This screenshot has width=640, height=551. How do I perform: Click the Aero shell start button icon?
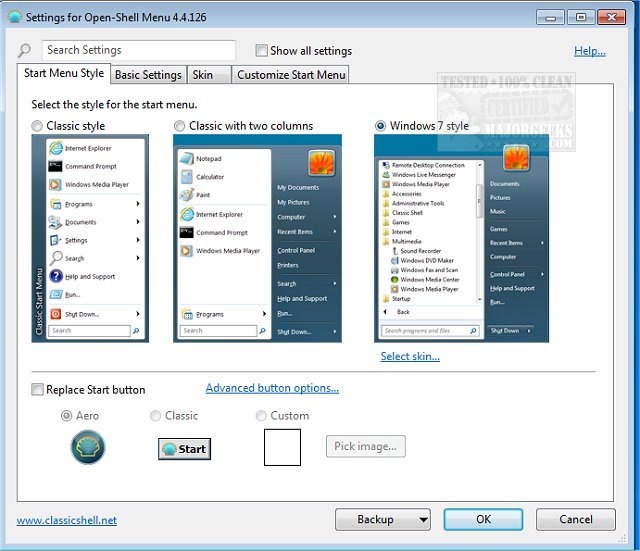(x=88, y=447)
